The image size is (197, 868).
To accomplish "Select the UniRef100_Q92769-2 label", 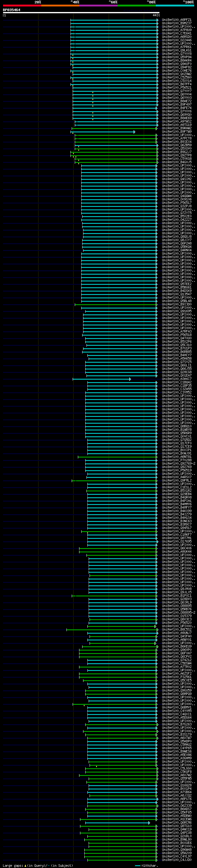I will 179,464.
